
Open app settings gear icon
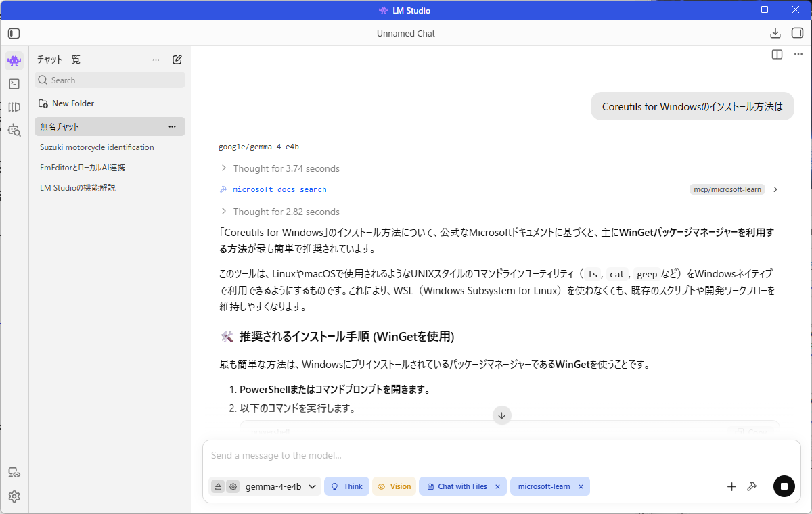tap(14, 496)
